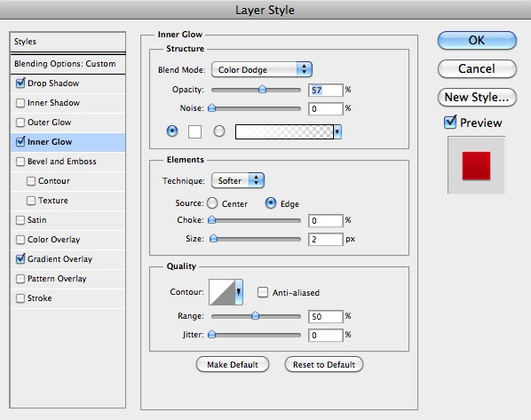Click the Jitter value field

pos(326,335)
